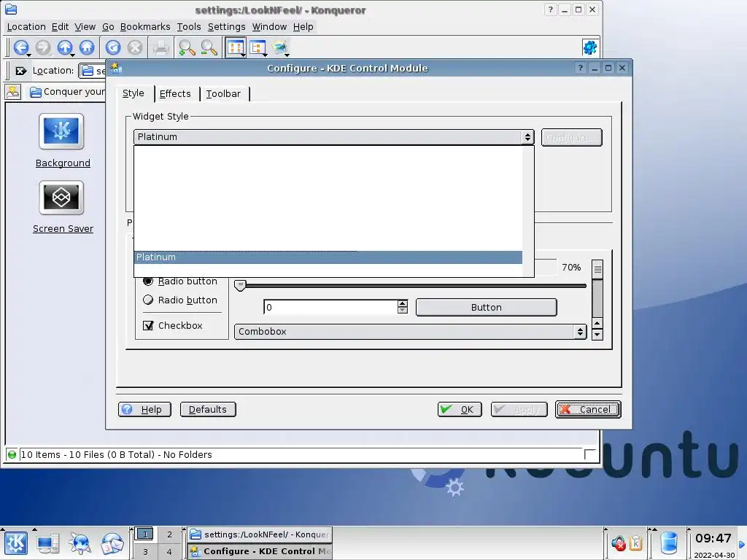Launch the mail client panel icon
Screen dimensions: 747x560
point(112,543)
